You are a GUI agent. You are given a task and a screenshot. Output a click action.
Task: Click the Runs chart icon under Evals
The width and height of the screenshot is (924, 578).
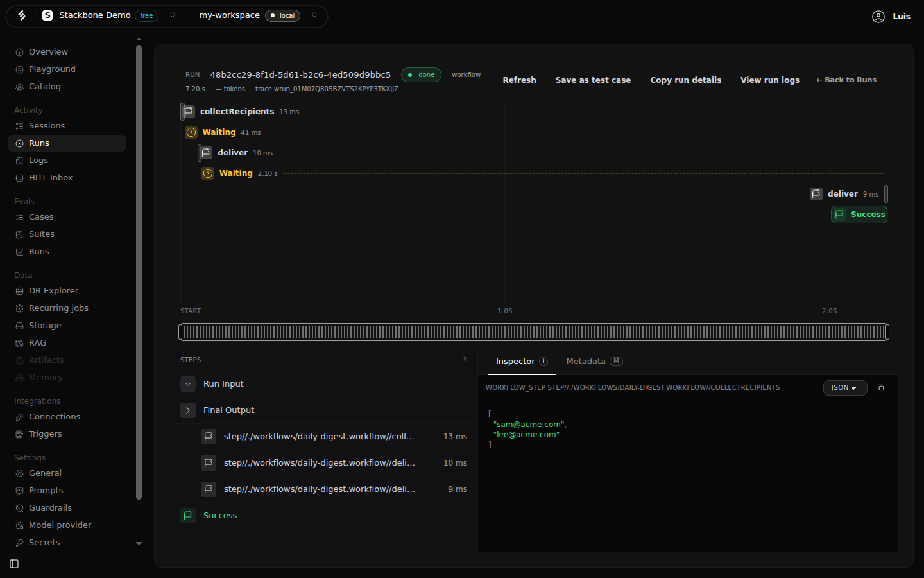point(19,252)
